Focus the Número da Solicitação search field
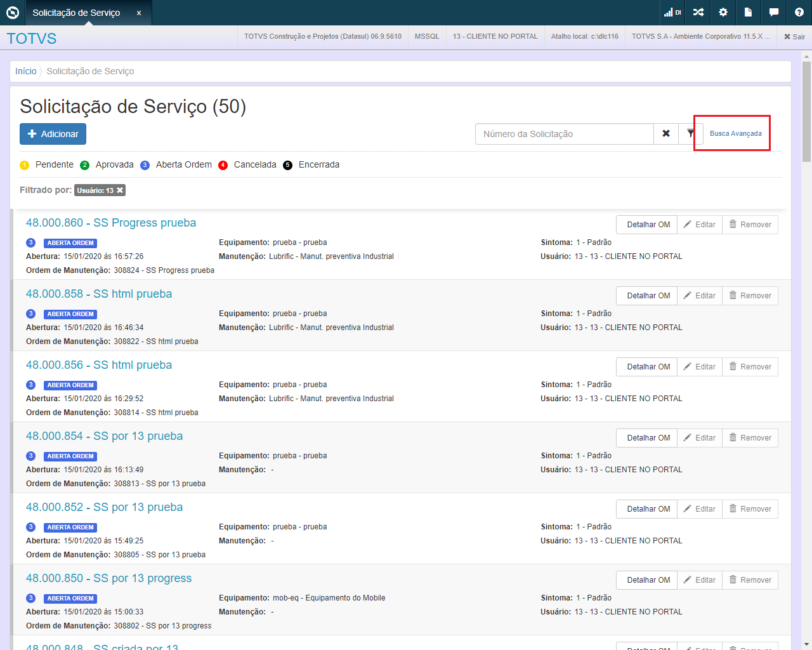 coord(565,134)
